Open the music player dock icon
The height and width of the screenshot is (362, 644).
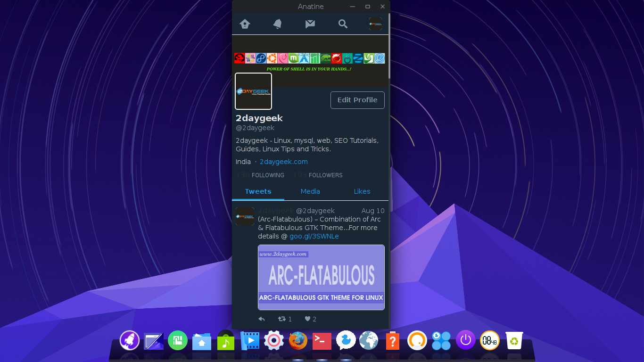point(226,340)
